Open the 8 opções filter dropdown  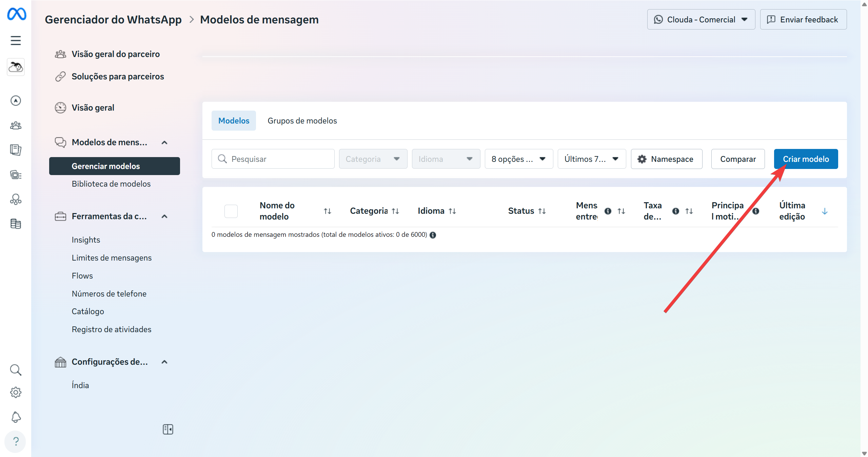[519, 159]
